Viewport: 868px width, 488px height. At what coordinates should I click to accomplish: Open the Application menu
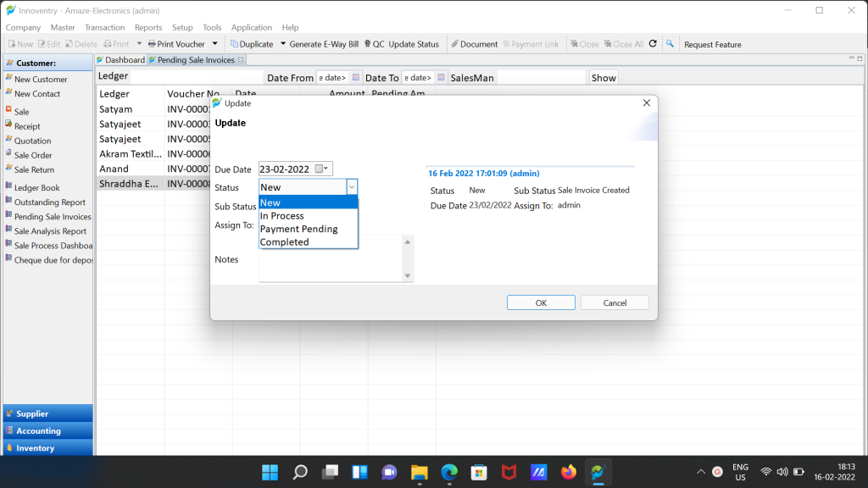[251, 27]
